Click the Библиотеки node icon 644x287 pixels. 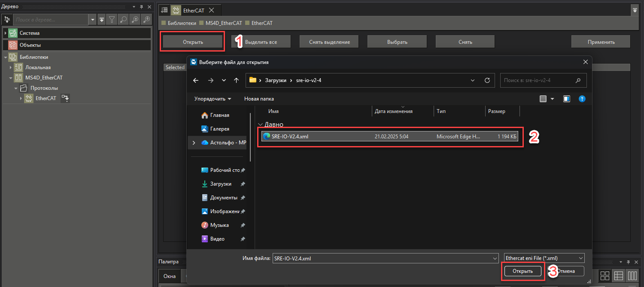point(13,57)
